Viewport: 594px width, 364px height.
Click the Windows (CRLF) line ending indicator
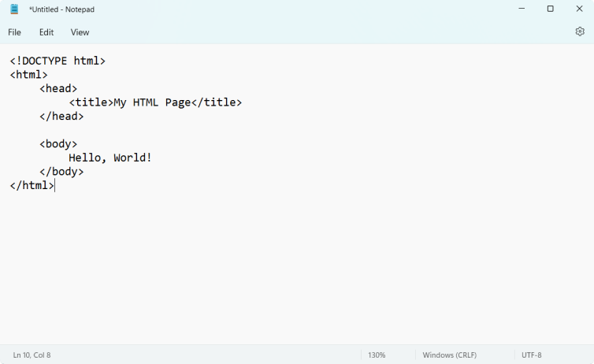coord(449,355)
